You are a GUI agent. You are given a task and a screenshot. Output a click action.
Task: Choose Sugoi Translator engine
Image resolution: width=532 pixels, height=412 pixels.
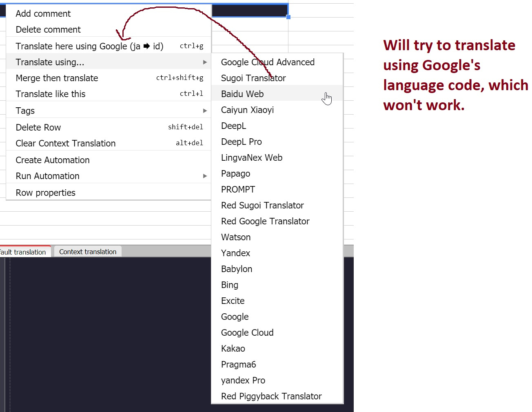point(277,78)
